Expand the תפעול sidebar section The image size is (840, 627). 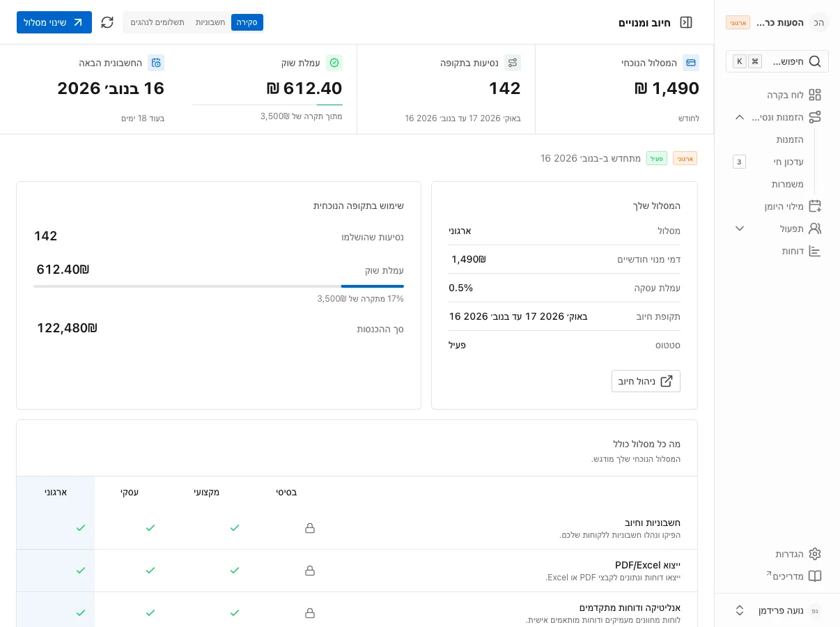click(740, 229)
